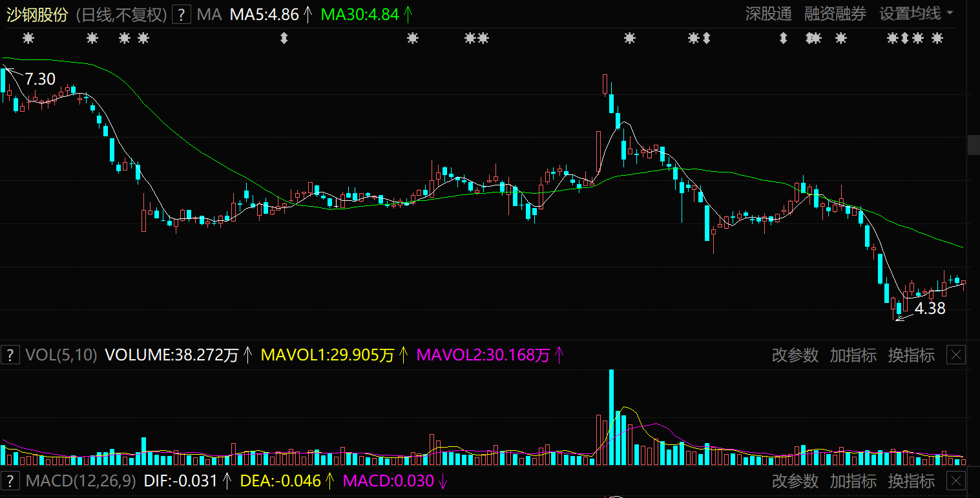The height and width of the screenshot is (498, 980).
Task: Click the 7.30 high price label
Action: pos(40,79)
